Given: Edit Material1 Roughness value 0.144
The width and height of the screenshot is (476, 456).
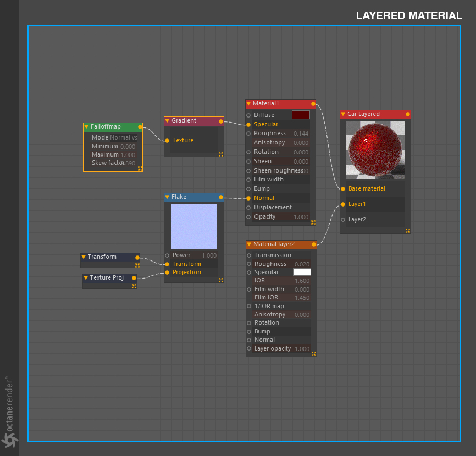Looking at the screenshot, I should click(x=301, y=134).
